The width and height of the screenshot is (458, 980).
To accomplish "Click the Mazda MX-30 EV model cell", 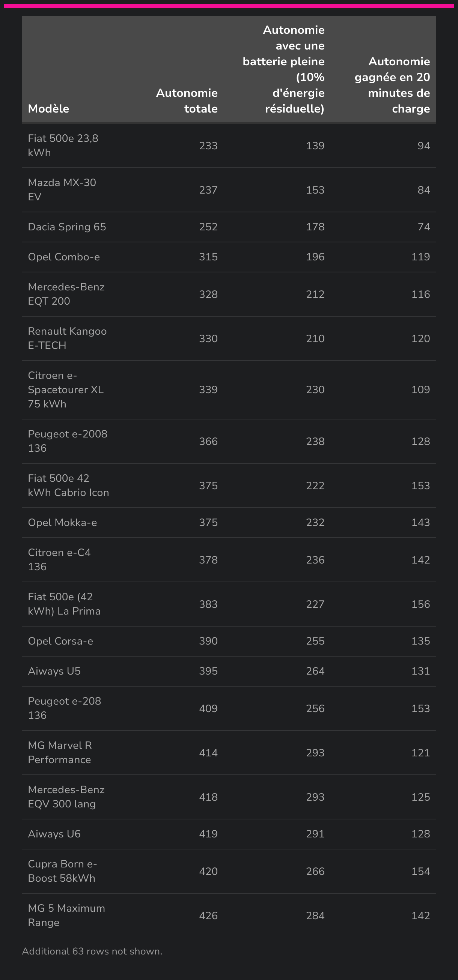I will tap(62, 189).
